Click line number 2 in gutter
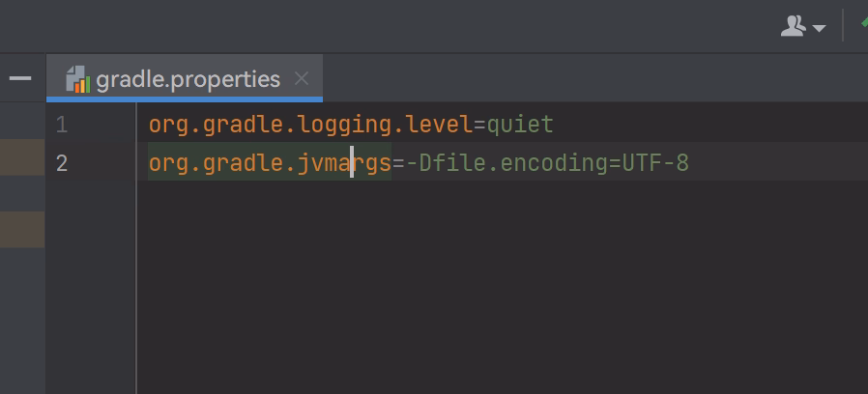The image size is (868, 394). 62,163
